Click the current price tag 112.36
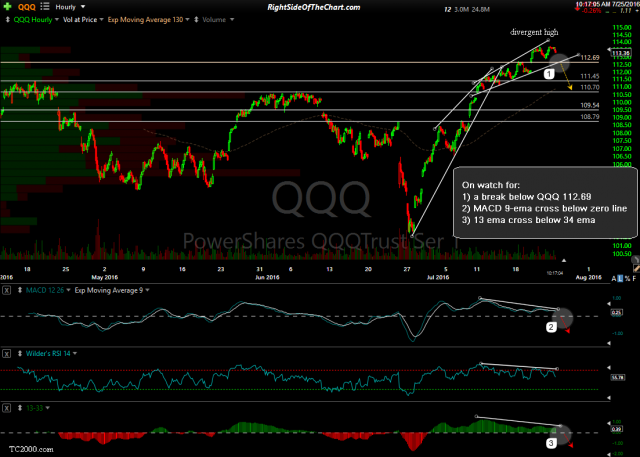Image resolution: width=640 pixels, height=457 pixels. click(x=620, y=53)
